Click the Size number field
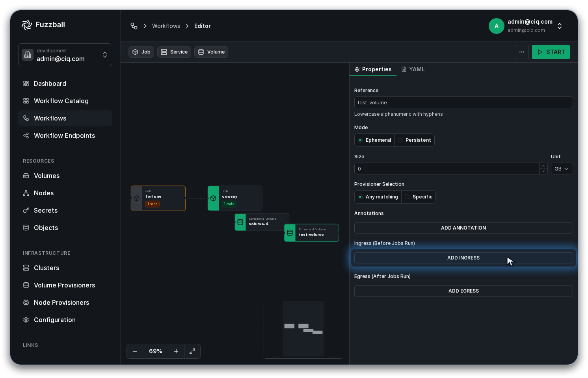This screenshot has height=378, width=588. (447, 169)
